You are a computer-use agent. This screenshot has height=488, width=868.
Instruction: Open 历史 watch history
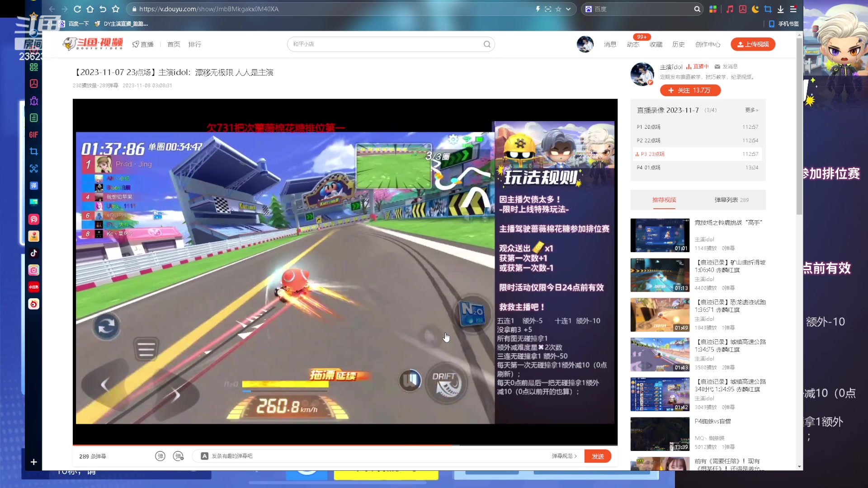pos(678,44)
